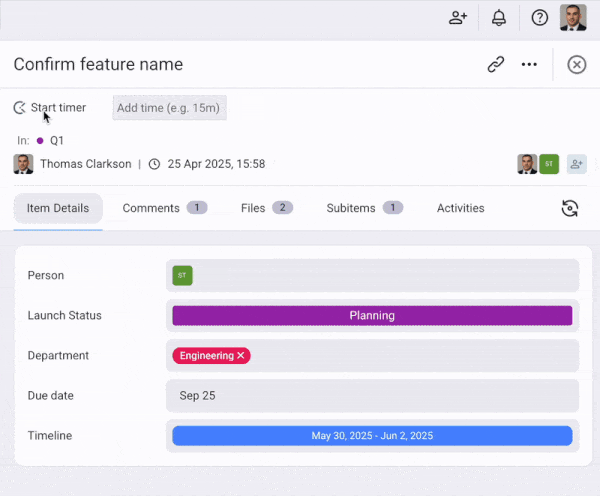Screen dimensions: 600x496
Task: Open the notifications bell
Action: tap(499, 18)
